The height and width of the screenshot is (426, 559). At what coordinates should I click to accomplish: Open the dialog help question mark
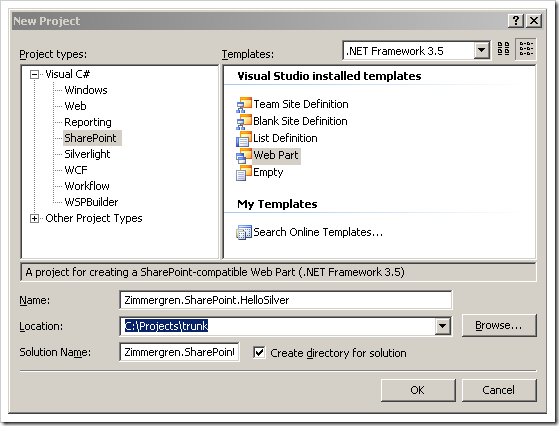516,21
